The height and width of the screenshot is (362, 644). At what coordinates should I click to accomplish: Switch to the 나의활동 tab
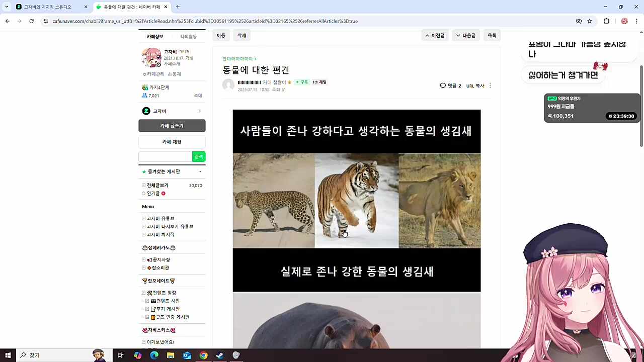pyautogui.click(x=189, y=37)
